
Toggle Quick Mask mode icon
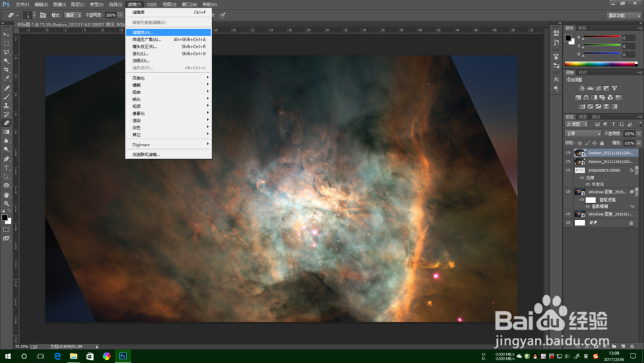coord(6,230)
